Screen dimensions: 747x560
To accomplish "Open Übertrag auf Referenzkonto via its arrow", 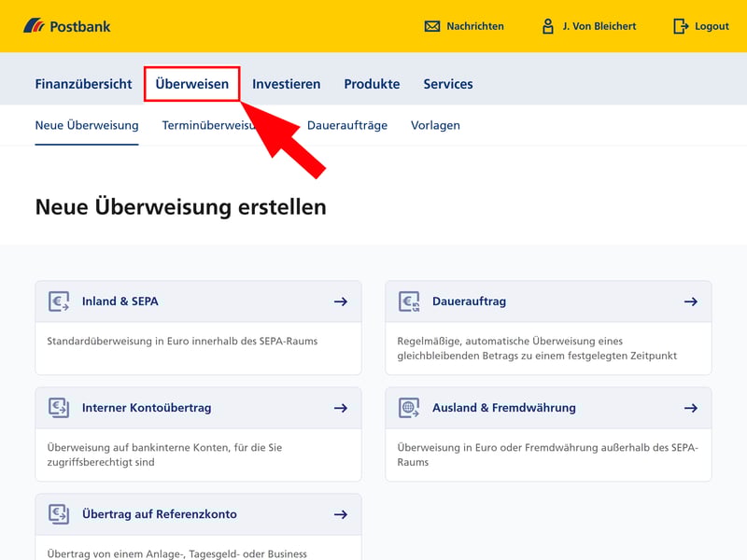I will (x=341, y=514).
